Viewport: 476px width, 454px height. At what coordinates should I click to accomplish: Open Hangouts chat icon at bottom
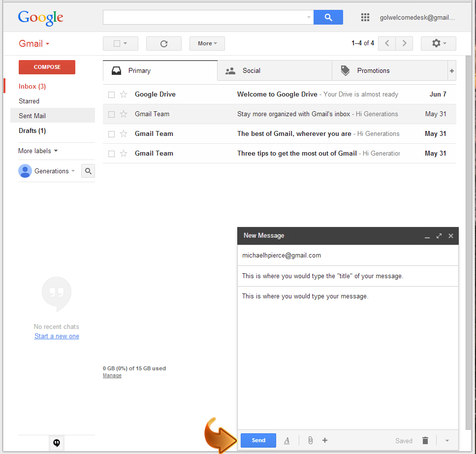pyautogui.click(x=57, y=443)
